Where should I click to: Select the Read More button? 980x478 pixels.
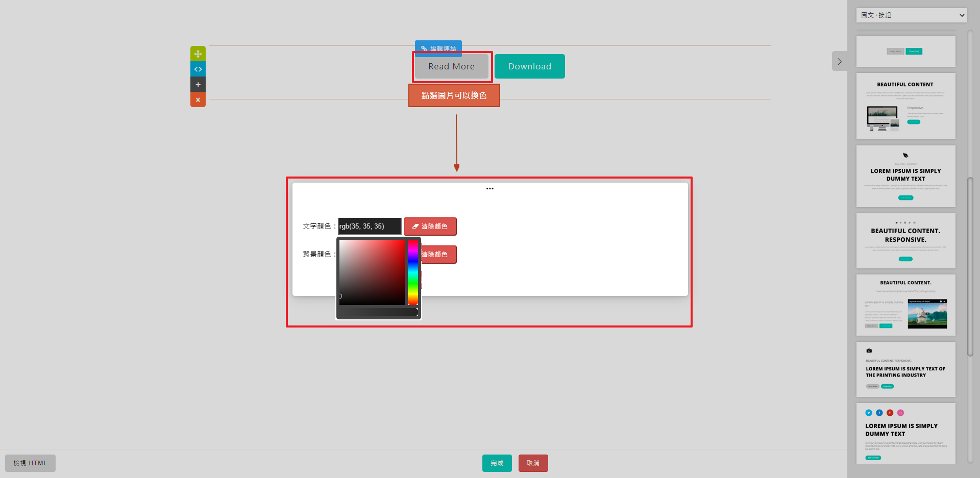(451, 66)
